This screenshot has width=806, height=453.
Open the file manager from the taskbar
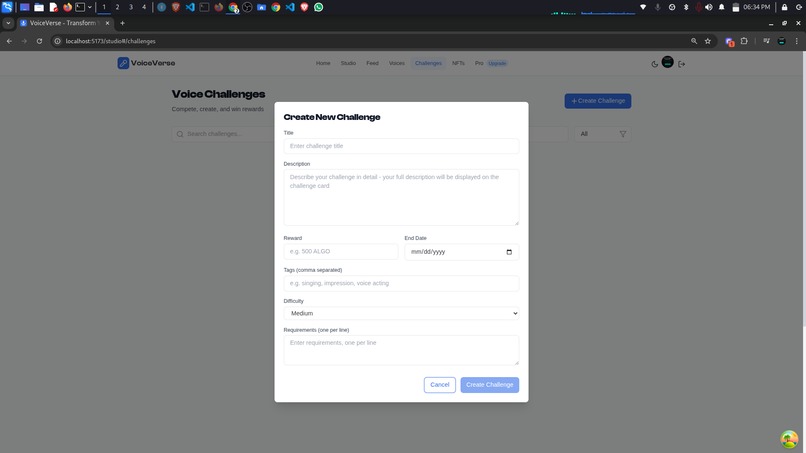tap(39, 7)
